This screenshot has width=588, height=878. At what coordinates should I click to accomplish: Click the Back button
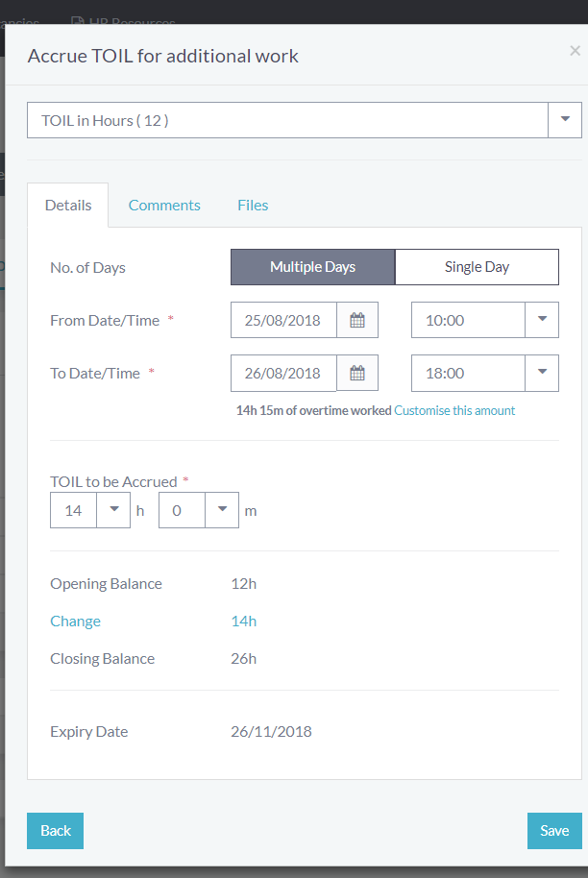(56, 831)
